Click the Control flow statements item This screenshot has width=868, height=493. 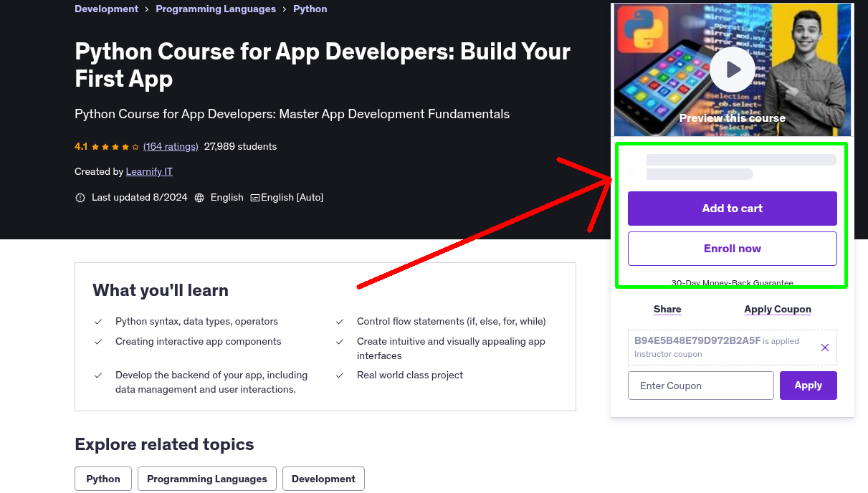coord(452,322)
